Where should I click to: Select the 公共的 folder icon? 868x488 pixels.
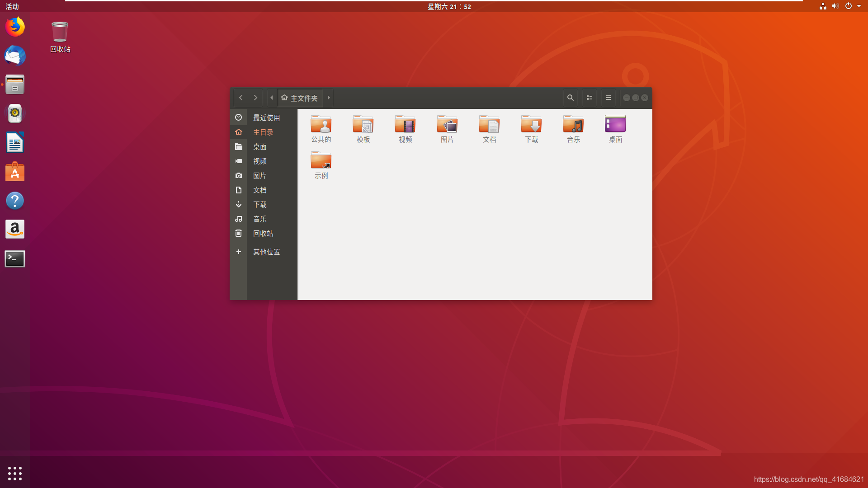(321, 124)
